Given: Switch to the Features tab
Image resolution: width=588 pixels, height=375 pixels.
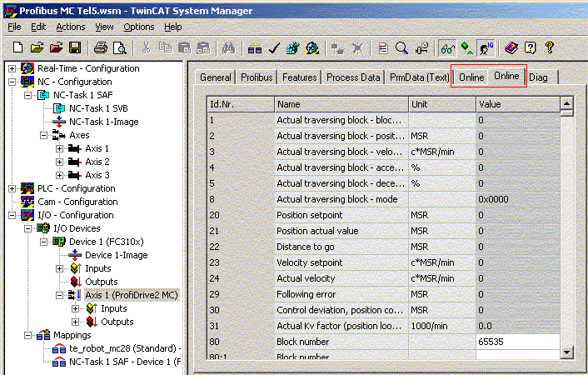Looking at the screenshot, I should tap(299, 77).
